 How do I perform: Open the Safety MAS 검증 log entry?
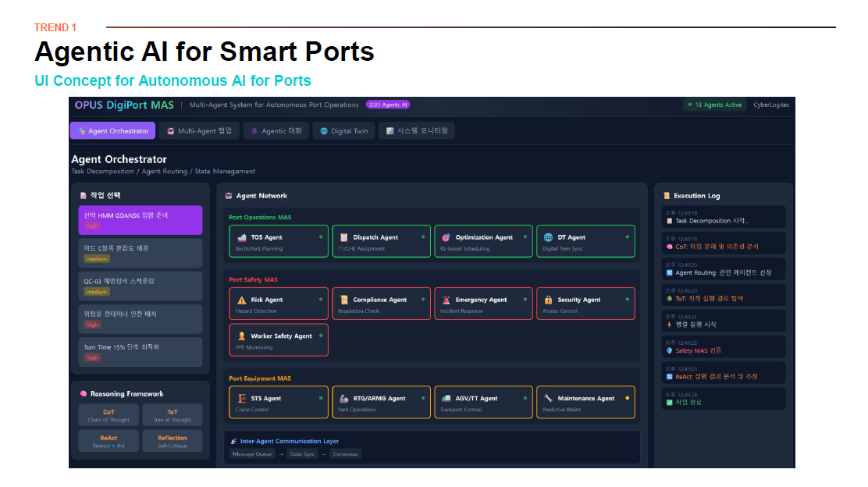722,347
